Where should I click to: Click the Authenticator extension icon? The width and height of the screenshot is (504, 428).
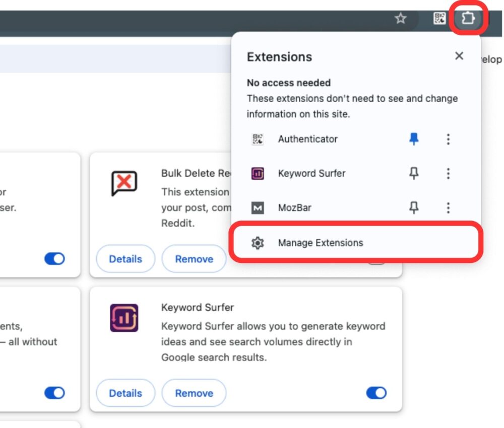(257, 139)
